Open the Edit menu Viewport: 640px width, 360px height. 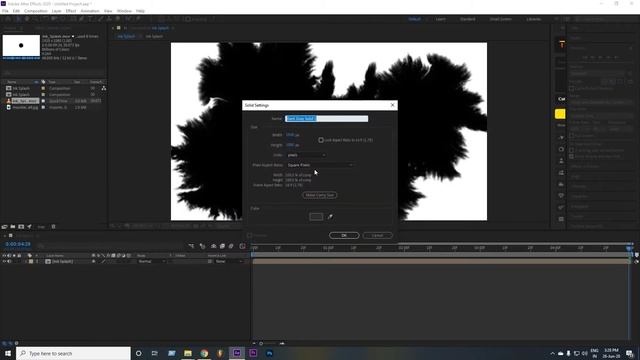(x=16, y=11)
